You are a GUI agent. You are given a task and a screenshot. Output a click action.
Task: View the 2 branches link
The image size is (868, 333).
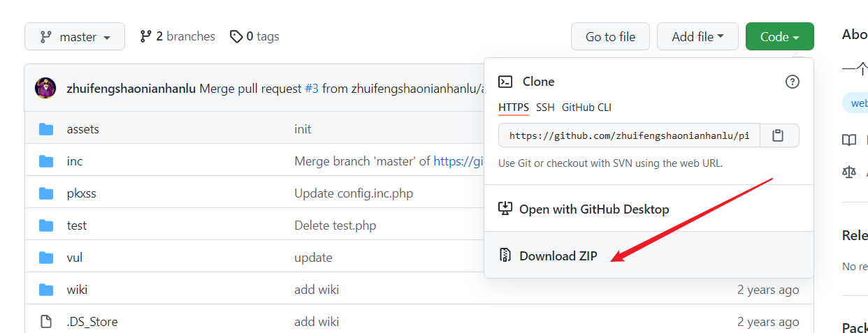178,36
